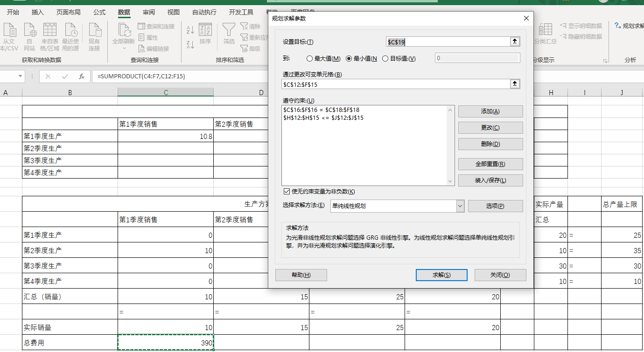Viewport: 644px width, 352px height.
Task: Click the 从文本/CSV import icon
Action: [x=9, y=31]
